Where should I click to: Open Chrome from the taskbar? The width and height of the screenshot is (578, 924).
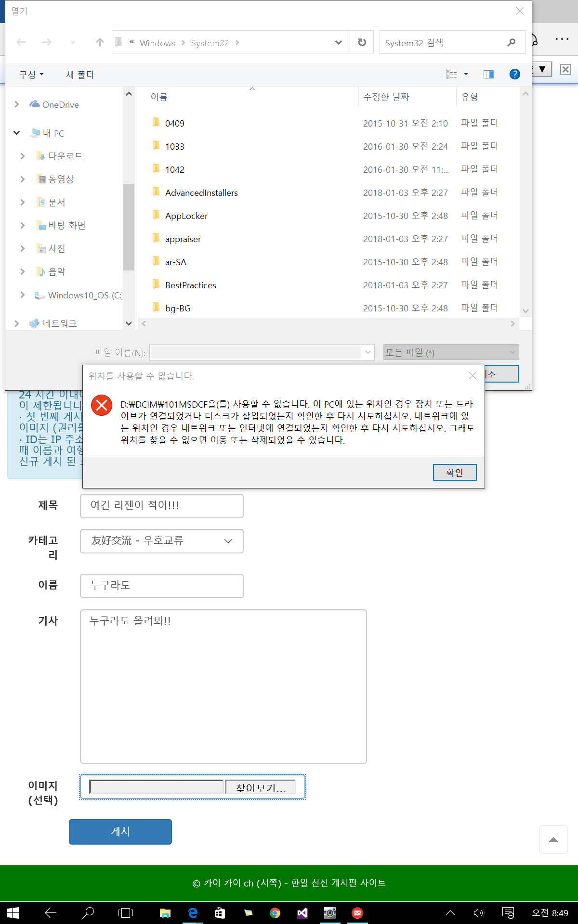(x=275, y=912)
